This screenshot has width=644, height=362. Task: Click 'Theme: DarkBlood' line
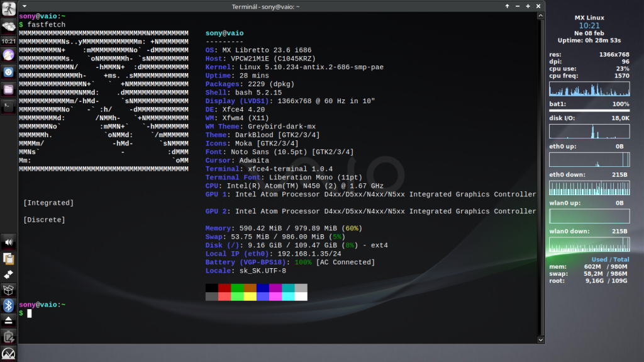click(x=262, y=135)
